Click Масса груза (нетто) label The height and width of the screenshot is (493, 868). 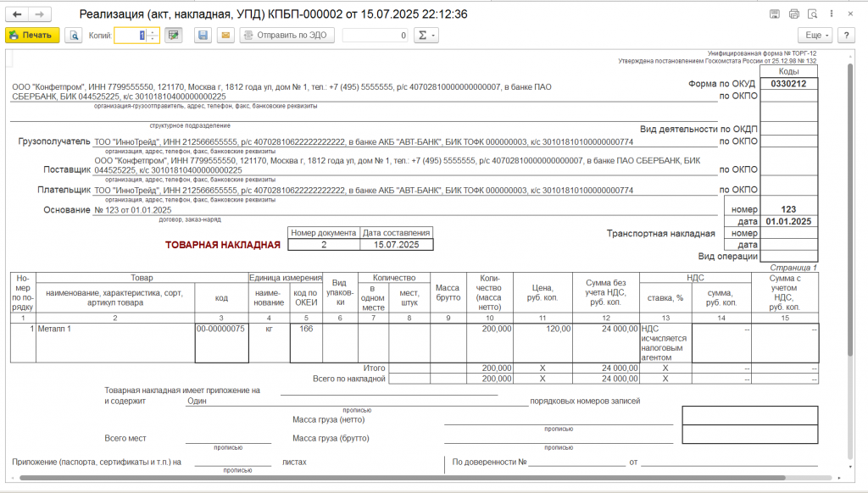(328, 420)
